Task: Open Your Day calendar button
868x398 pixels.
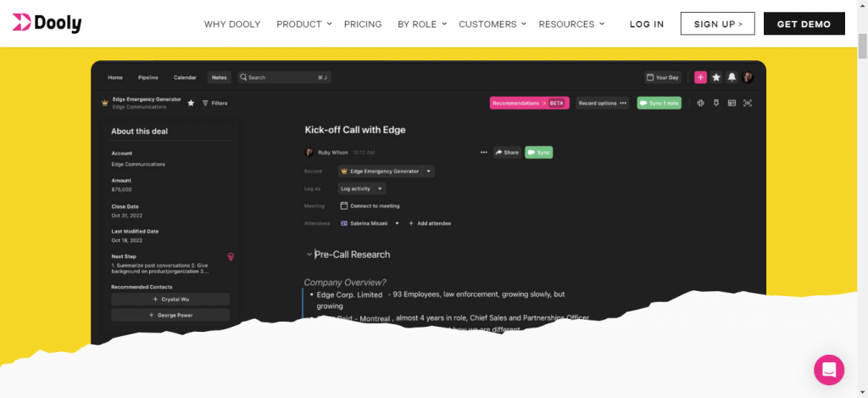Action: pos(663,77)
